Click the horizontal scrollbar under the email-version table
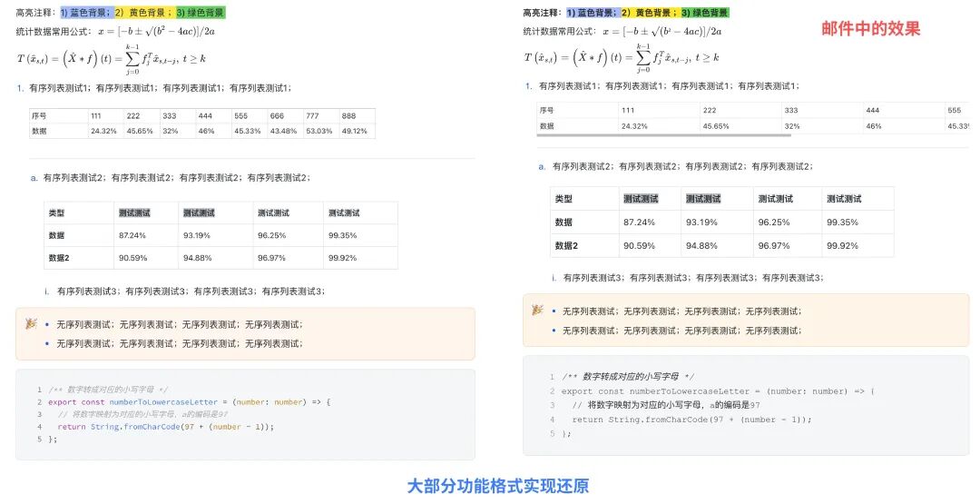 (x=663, y=135)
